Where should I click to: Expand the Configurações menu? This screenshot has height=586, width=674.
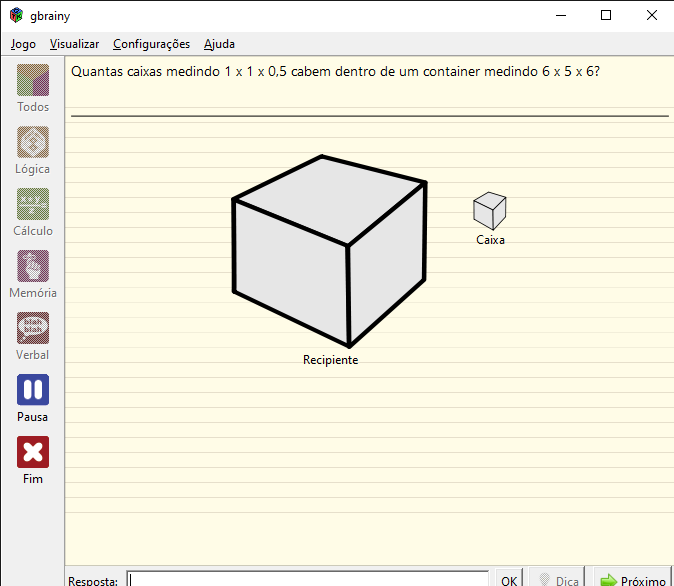(151, 44)
